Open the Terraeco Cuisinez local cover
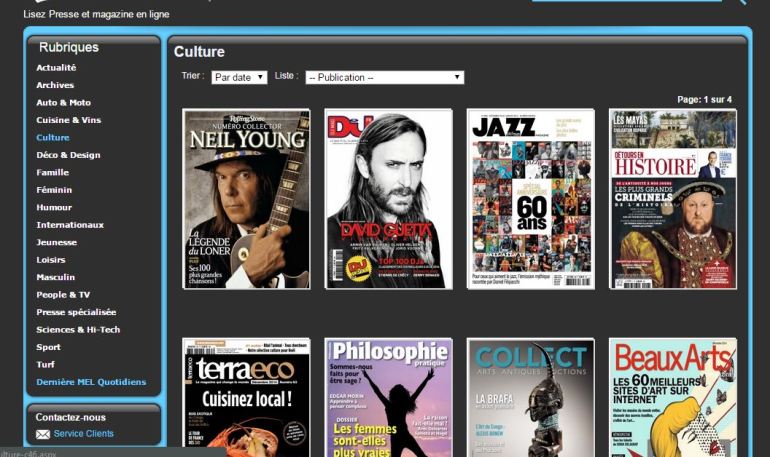The width and height of the screenshot is (770, 457). pyautogui.click(x=246, y=396)
